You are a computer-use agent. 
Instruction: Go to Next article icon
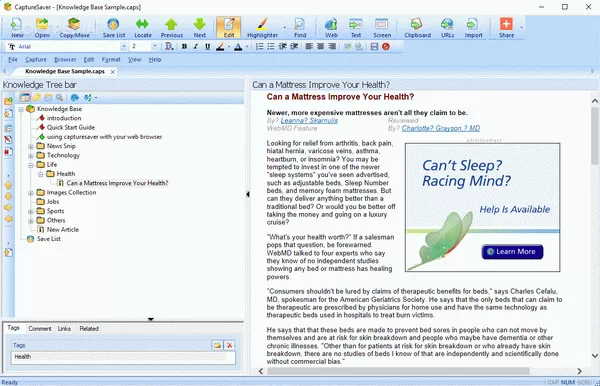click(199, 28)
